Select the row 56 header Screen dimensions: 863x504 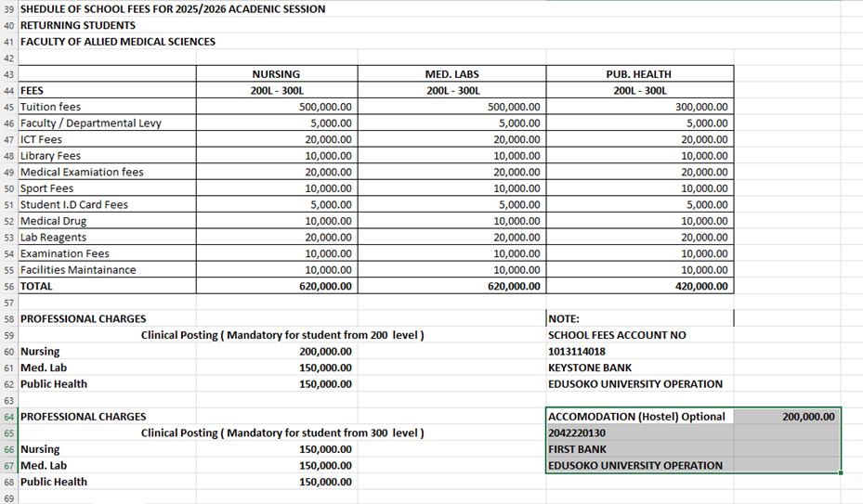click(x=8, y=287)
